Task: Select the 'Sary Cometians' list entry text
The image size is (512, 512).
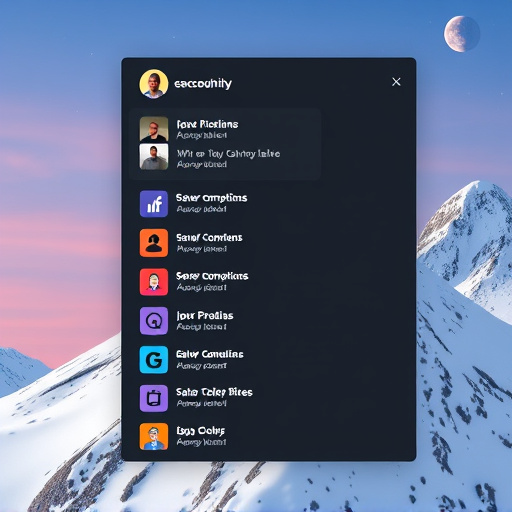Action: (x=212, y=276)
